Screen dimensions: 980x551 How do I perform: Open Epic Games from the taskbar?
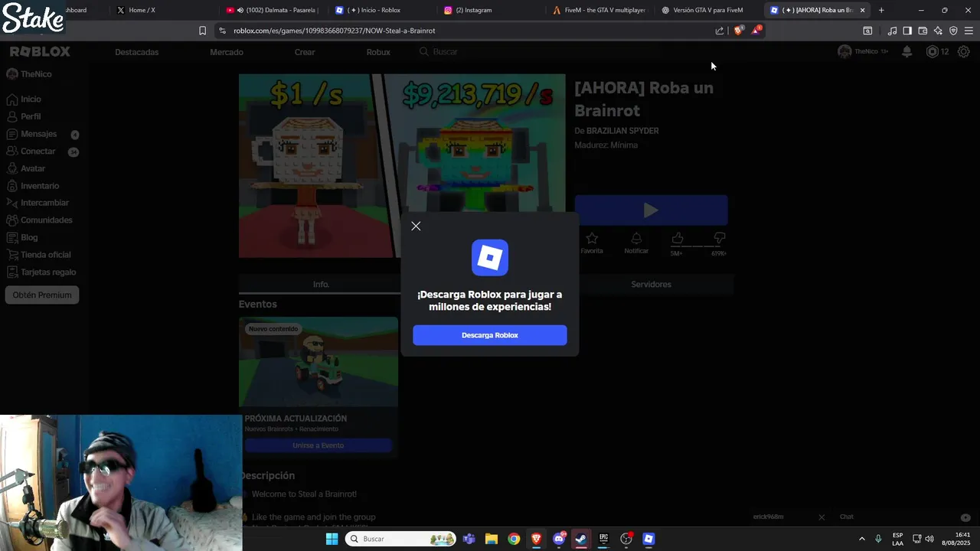pyautogui.click(x=603, y=539)
